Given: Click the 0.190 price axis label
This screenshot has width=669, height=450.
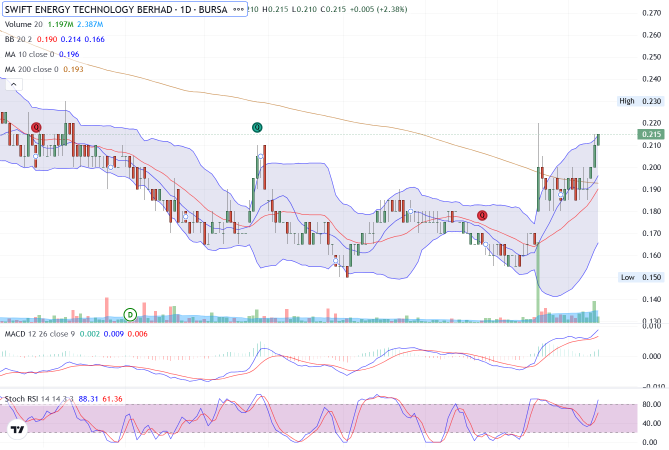Looking at the screenshot, I should [652, 189].
